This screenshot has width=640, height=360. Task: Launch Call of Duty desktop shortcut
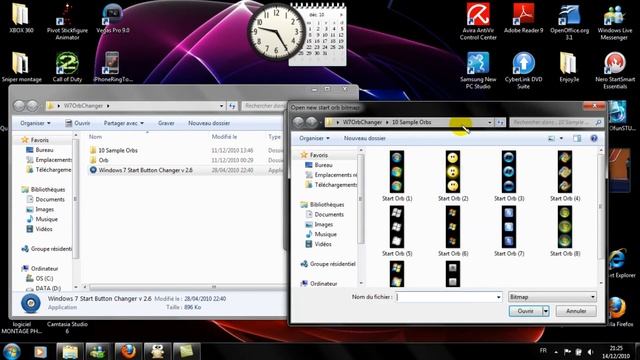coord(67,67)
